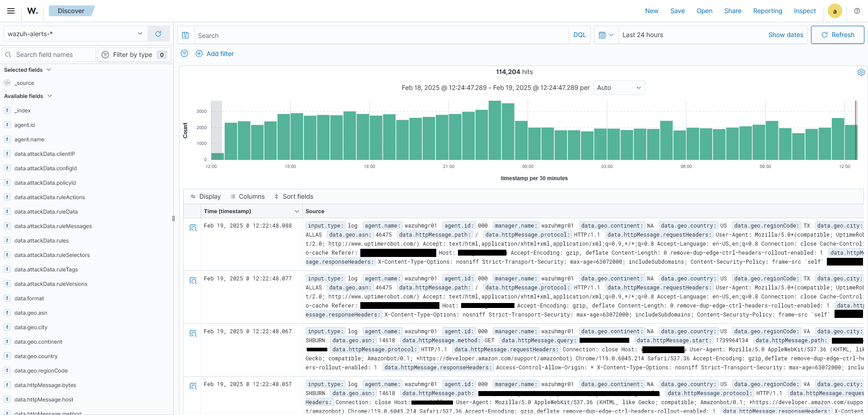This screenshot has height=415, width=868.
Task: Open the Auto interval dropdown
Action: [619, 88]
